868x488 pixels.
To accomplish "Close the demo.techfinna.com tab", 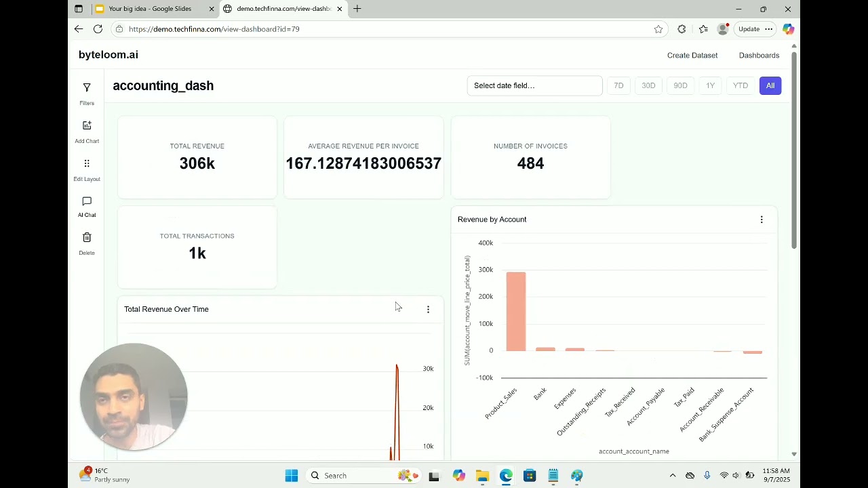I will click(340, 9).
